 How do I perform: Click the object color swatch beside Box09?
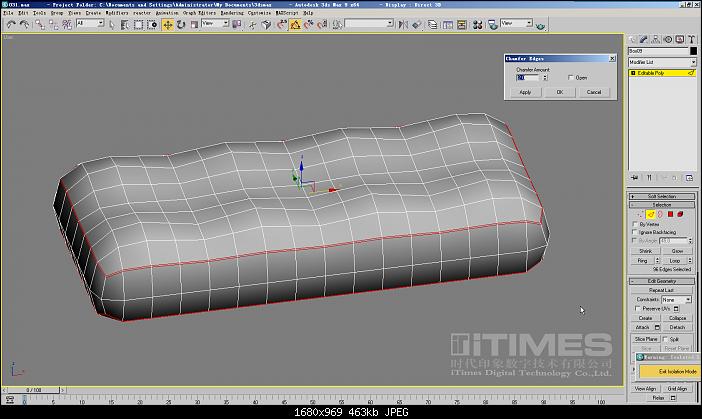pyautogui.click(x=692, y=51)
